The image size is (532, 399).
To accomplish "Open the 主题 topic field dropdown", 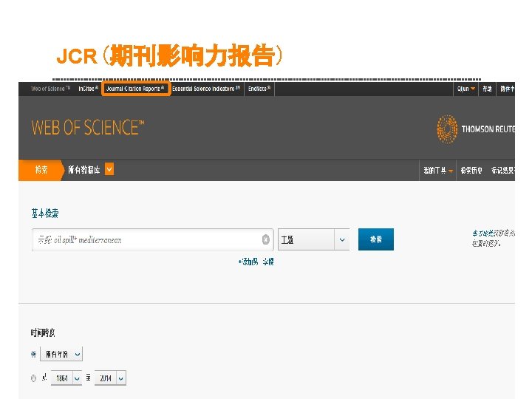I will 313,239.
